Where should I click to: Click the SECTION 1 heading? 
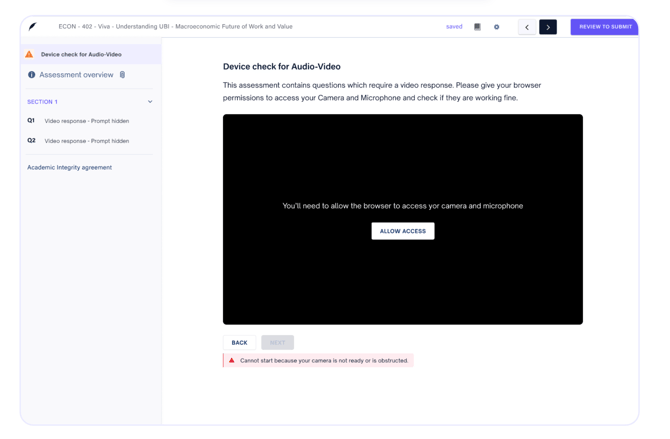(x=42, y=102)
